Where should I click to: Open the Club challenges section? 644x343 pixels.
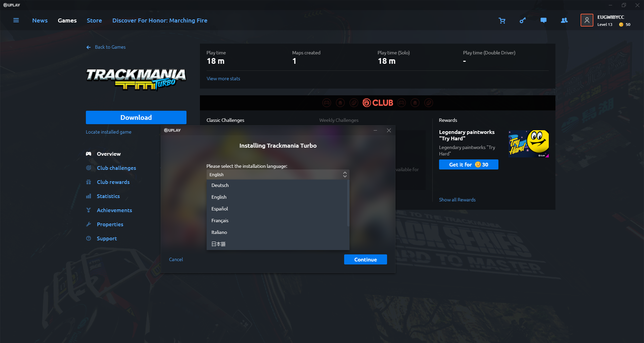116,168
